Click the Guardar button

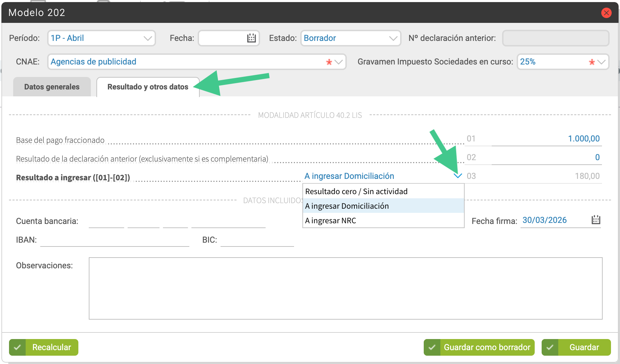(x=576, y=347)
